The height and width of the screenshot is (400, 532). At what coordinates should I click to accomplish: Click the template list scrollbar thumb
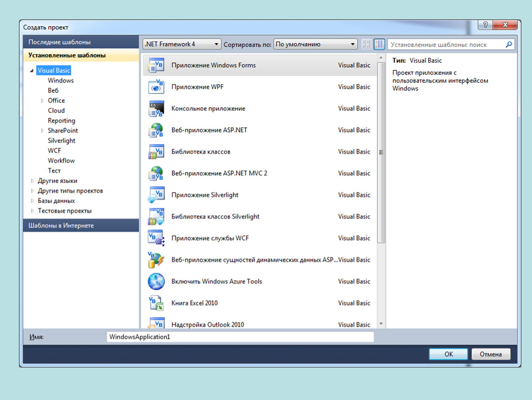(x=381, y=152)
